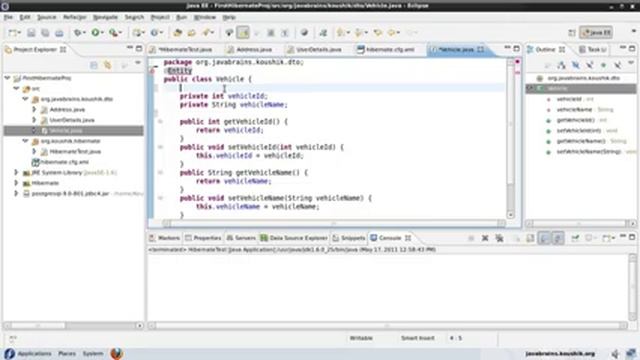Launch Firefox from the top panel
640x360 pixels.
click(117, 353)
